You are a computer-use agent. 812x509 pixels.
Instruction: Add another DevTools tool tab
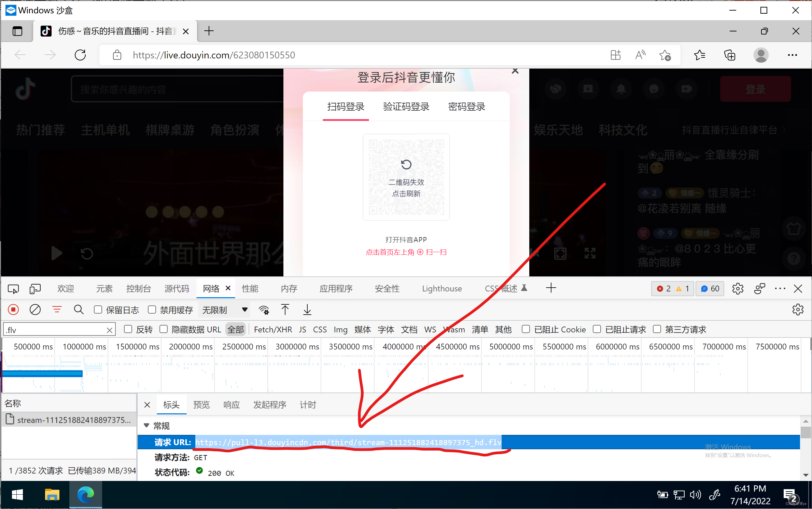coord(551,288)
